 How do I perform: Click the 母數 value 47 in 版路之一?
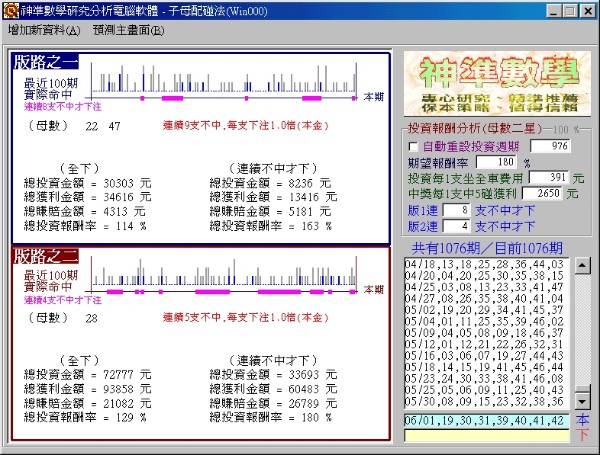point(114,126)
